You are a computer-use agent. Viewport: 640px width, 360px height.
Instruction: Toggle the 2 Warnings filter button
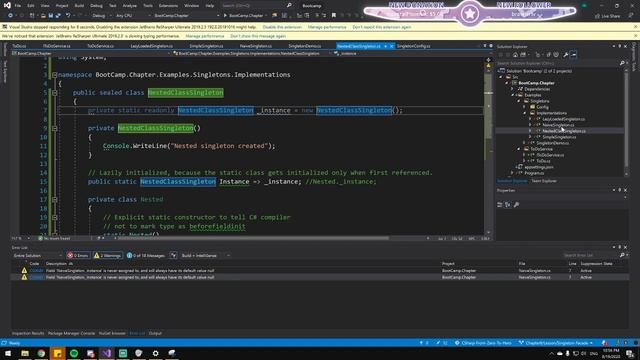(108, 256)
